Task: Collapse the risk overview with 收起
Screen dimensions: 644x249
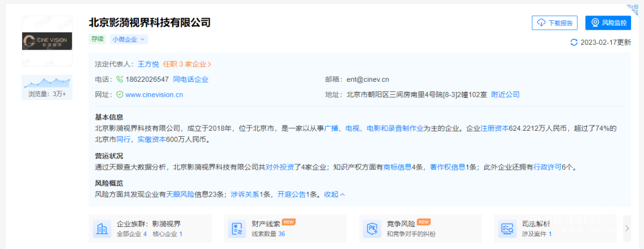Action: coord(335,194)
